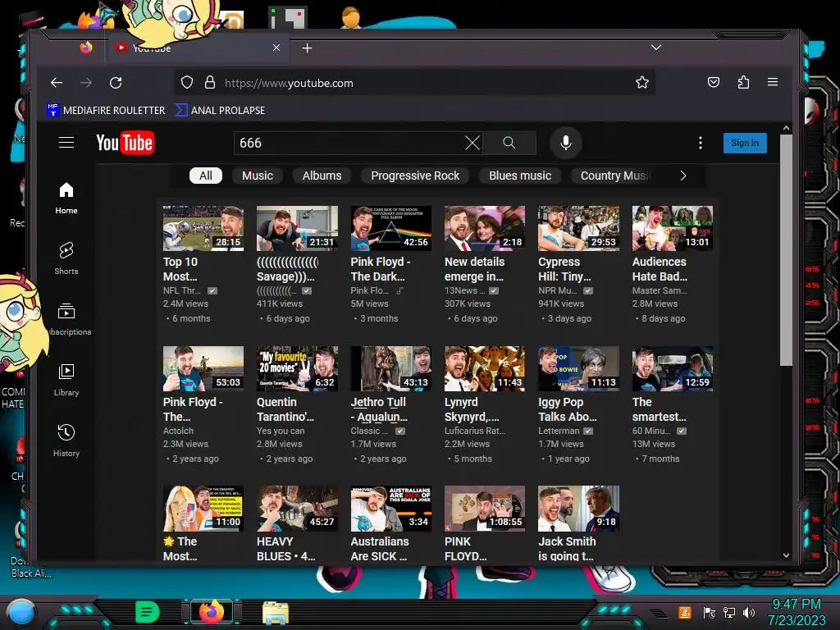Open the HEAVY BLUES video thumbnail
Screen dimensions: 840x630
coord(297,509)
